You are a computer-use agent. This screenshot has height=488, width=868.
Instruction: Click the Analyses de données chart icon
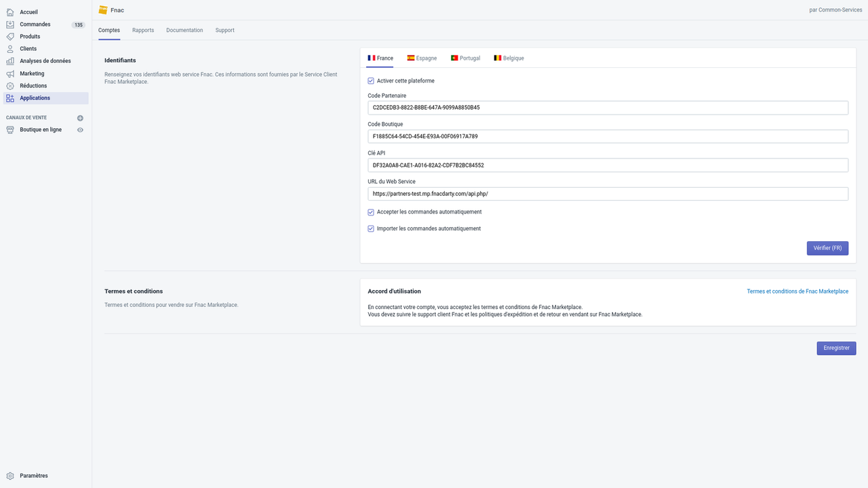(10, 61)
